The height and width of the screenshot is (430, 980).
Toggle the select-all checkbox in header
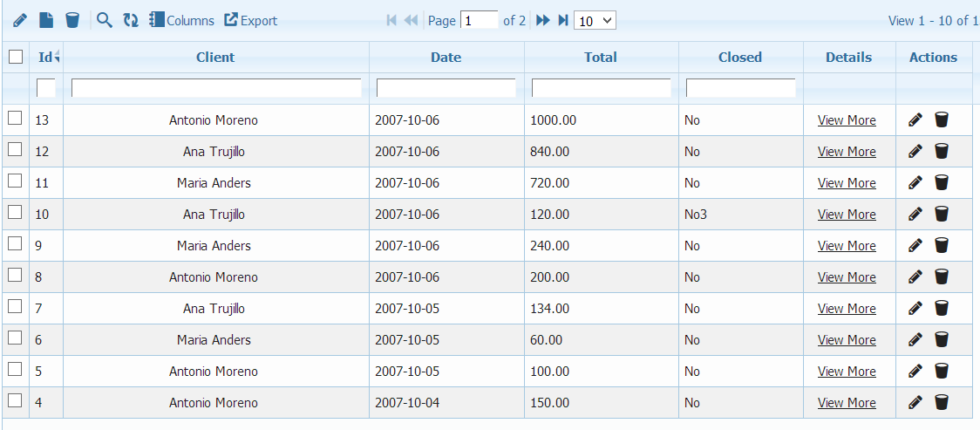click(16, 57)
